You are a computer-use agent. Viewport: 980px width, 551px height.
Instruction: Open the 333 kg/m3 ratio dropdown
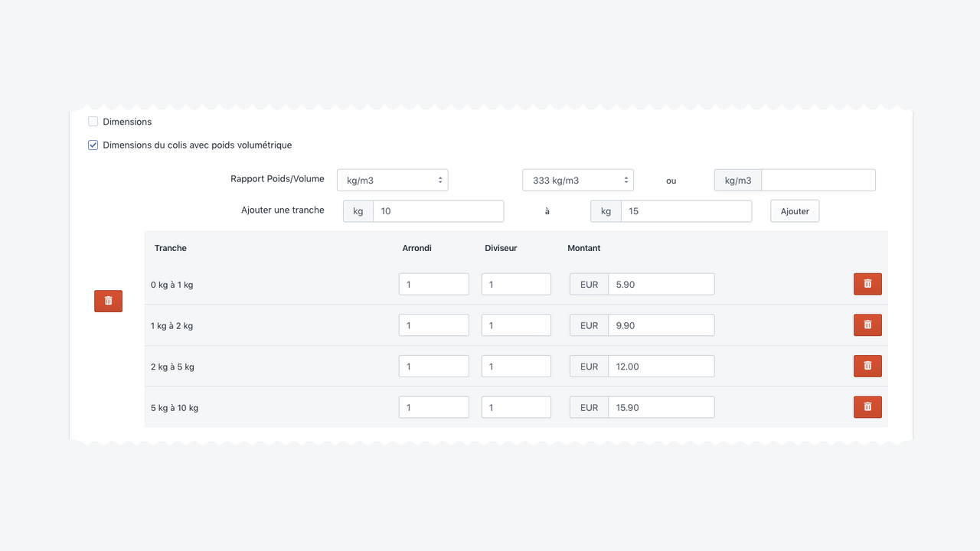coord(578,180)
